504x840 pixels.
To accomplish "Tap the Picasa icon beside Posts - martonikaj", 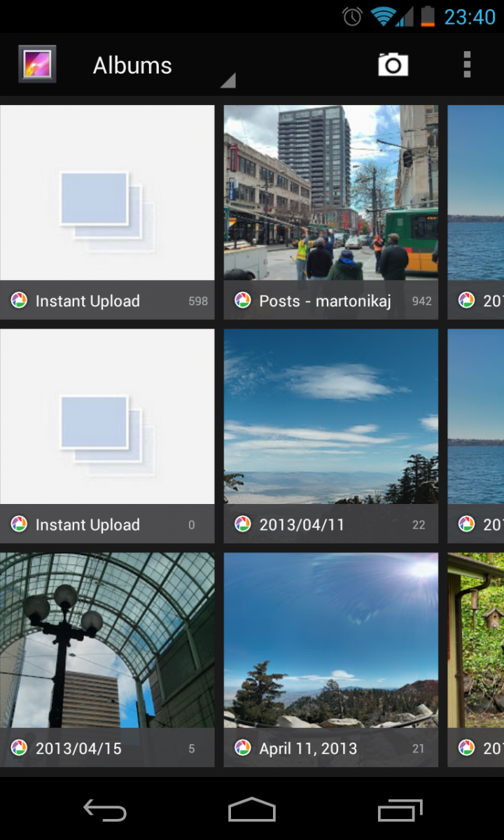I will coord(243,301).
